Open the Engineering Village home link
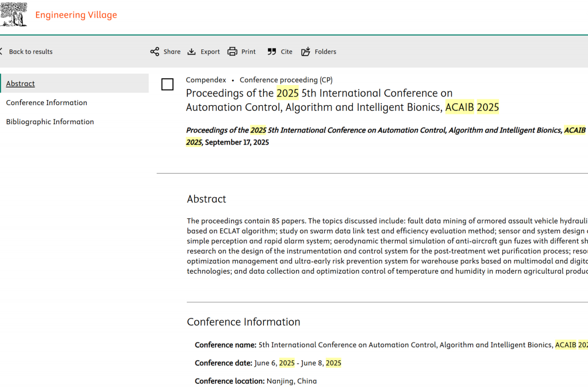The height and width of the screenshot is (388, 588). click(x=76, y=15)
